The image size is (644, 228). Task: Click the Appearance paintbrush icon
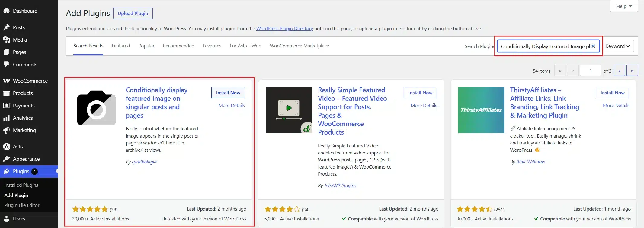click(6, 159)
